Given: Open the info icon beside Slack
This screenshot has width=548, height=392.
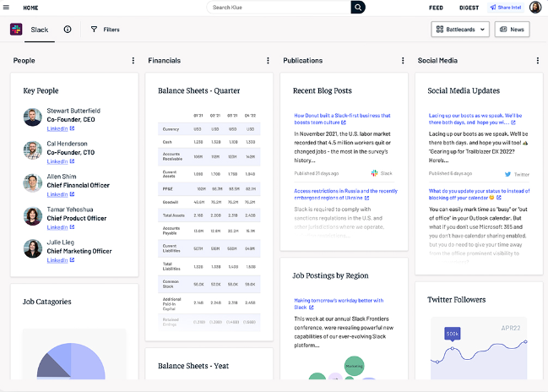Looking at the screenshot, I should (x=68, y=30).
